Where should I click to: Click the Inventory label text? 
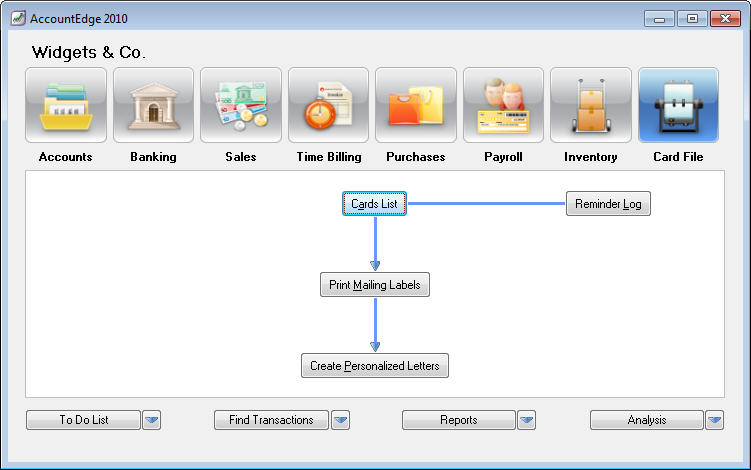(x=591, y=157)
